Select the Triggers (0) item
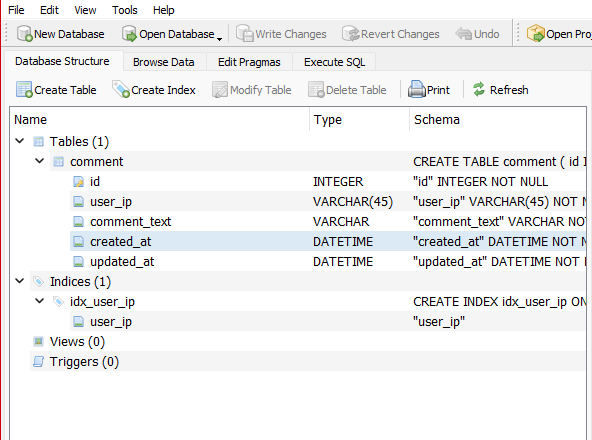This screenshot has width=592, height=440. (x=84, y=362)
